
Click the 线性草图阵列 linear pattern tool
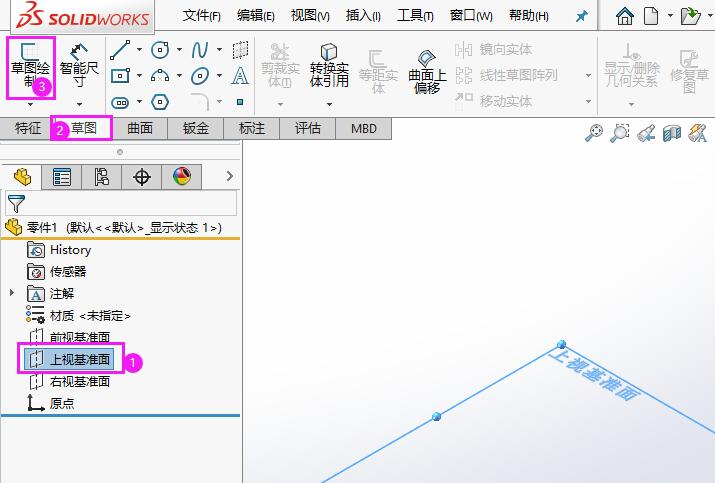pos(507,75)
